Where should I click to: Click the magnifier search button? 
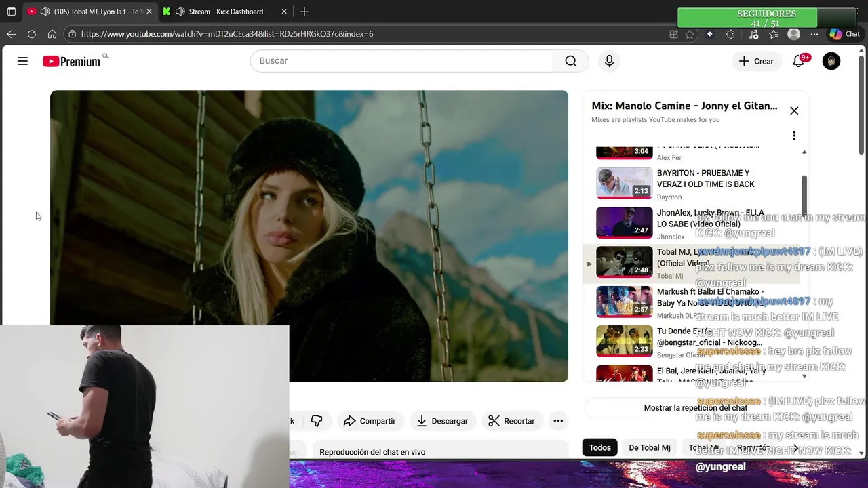coord(571,61)
